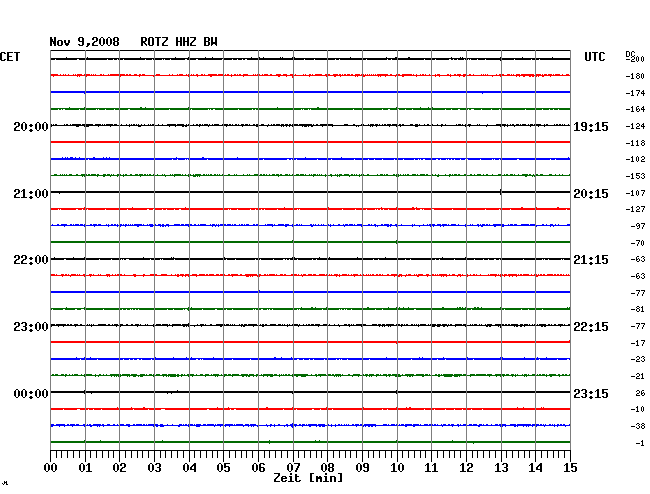Viewport: 650px width, 494px height.
Task: Click the 23:15 UTC time label
Action: pyautogui.click(x=591, y=393)
